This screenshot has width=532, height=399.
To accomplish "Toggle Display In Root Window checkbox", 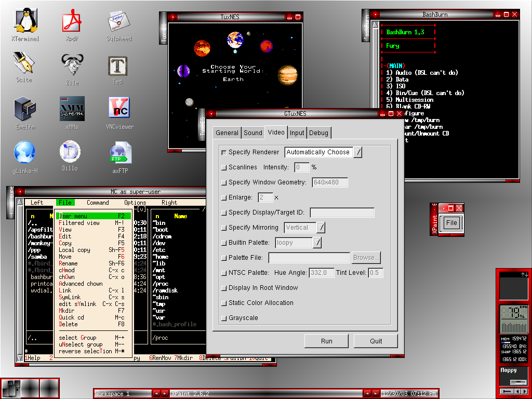I will click(224, 288).
